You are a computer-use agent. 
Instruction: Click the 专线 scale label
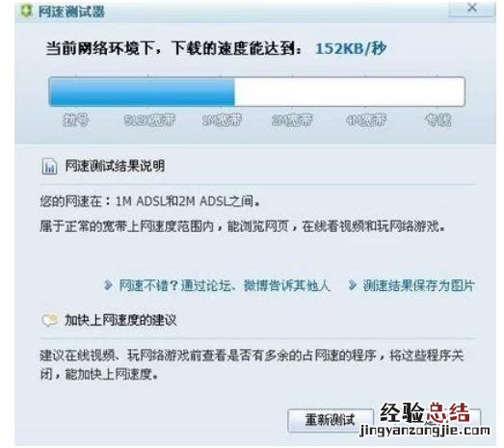(x=438, y=120)
